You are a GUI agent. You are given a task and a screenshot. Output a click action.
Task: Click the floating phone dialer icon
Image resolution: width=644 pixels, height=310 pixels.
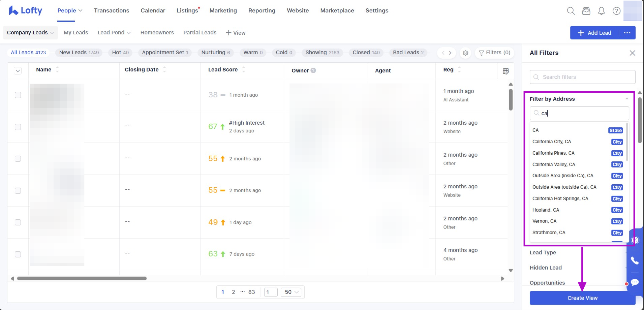click(635, 260)
